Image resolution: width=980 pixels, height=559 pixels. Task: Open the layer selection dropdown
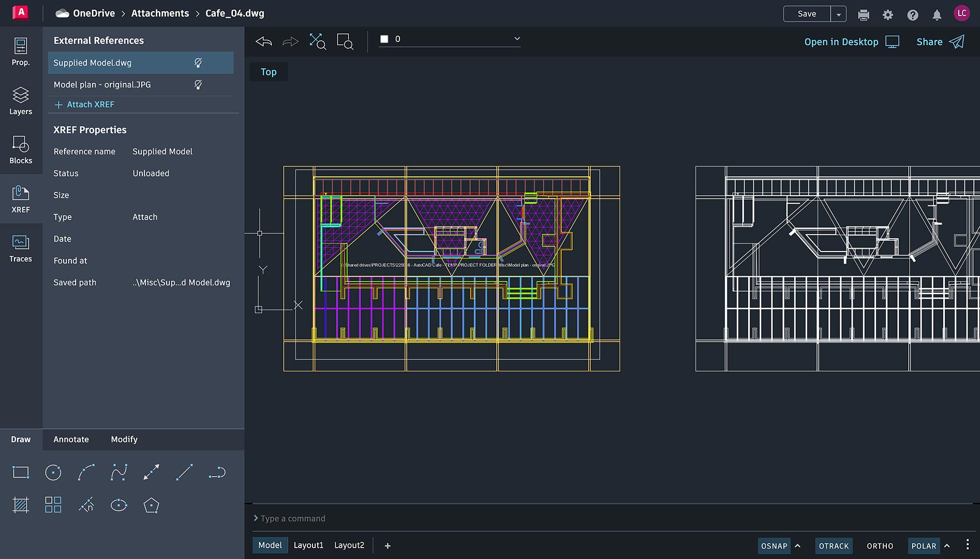pyautogui.click(x=516, y=39)
